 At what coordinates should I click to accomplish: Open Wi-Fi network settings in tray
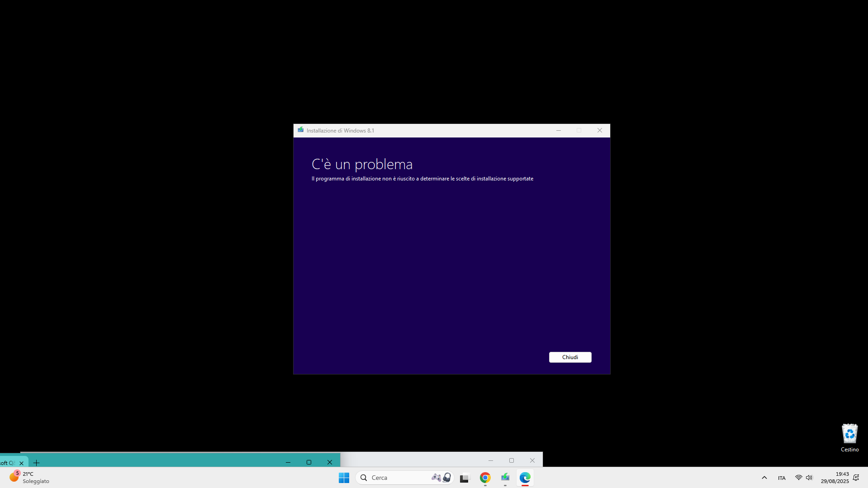(x=799, y=478)
